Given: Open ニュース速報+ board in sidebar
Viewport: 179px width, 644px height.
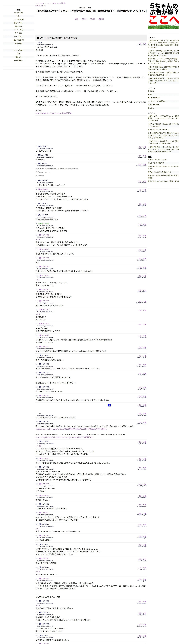Looking at the screenshot, I should point(18,50).
